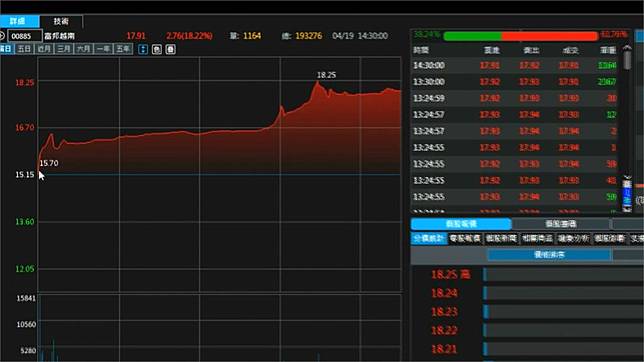This screenshot has height=362, width=644.
Task: Switch to the 技術 tab
Action: click(61, 21)
